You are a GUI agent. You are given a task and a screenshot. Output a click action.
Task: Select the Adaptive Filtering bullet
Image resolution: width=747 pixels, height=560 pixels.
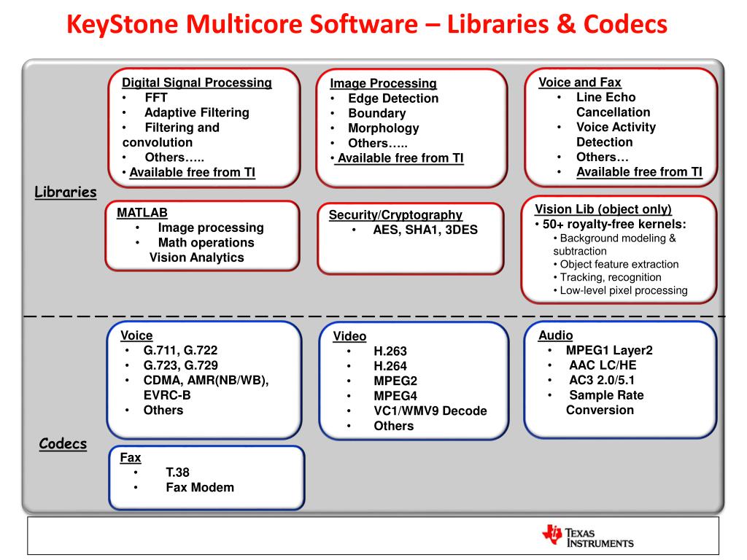tap(197, 112)
